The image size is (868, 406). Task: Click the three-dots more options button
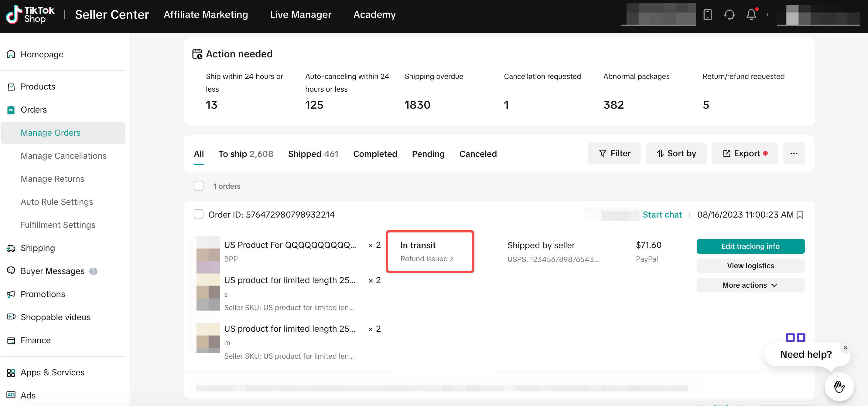pyautogui.click(x=794, y=154)
